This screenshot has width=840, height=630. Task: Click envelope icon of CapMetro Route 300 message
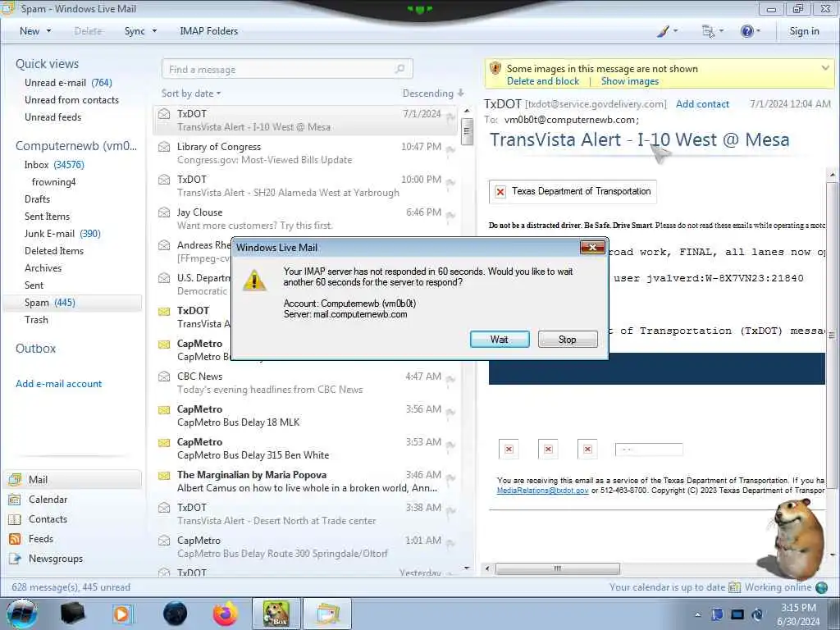(164, 541)
